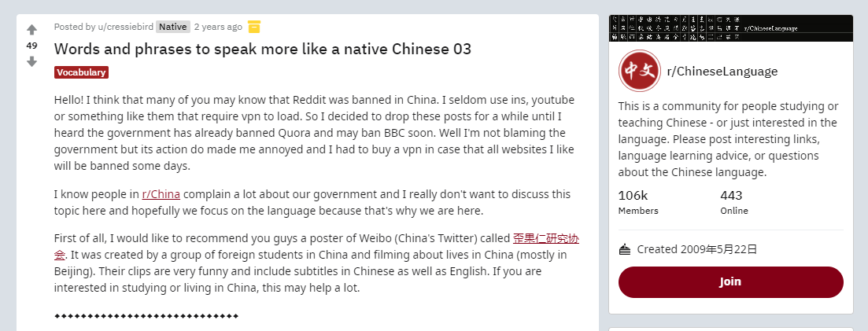Click the '2 years ago' timestamp
The image size is (868, 331).
coord(218,27)
